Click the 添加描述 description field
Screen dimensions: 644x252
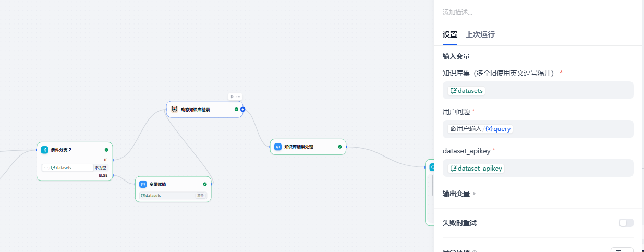tap(537, 13)
